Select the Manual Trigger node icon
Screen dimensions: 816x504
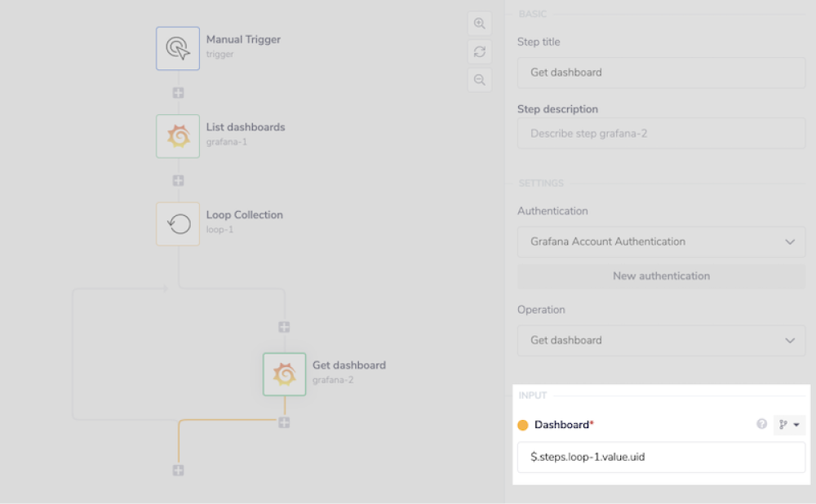tap(177, 48)
